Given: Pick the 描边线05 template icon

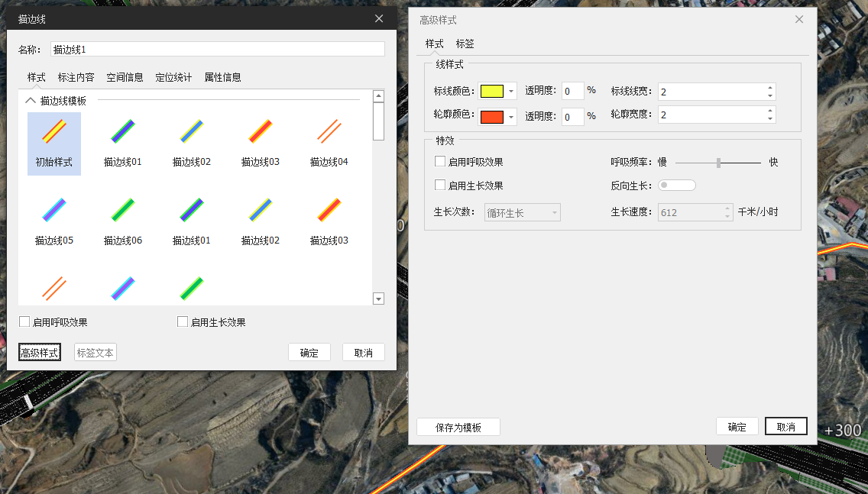Looking at the screenshot, I should (53, 211).
